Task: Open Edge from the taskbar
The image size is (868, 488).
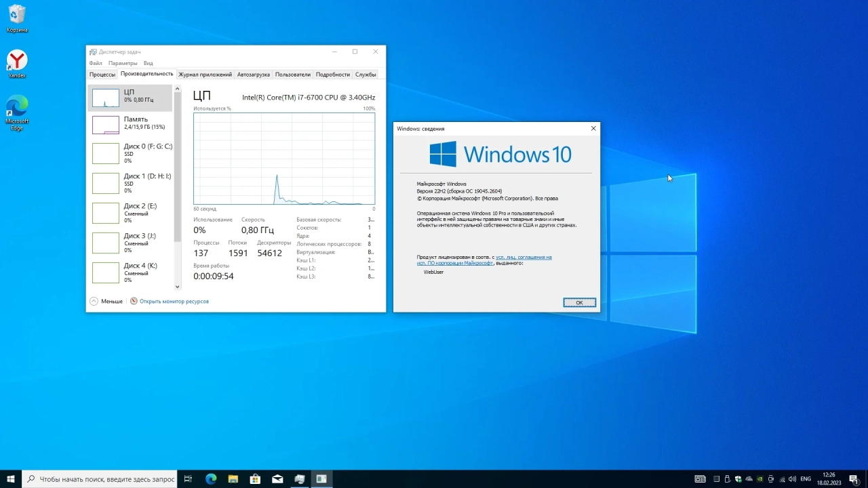Action: tap(211, 479)
